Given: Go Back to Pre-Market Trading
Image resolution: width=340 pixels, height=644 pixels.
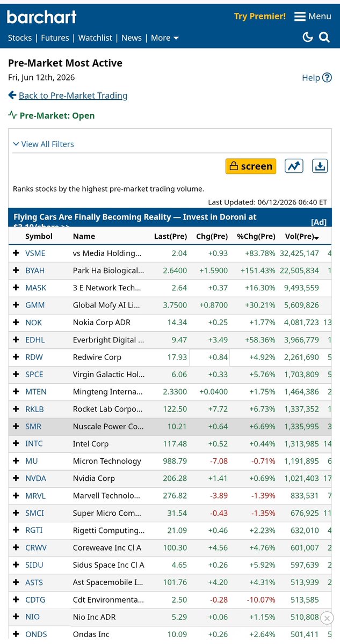Looking at the screenshot, I should (73, 96).
